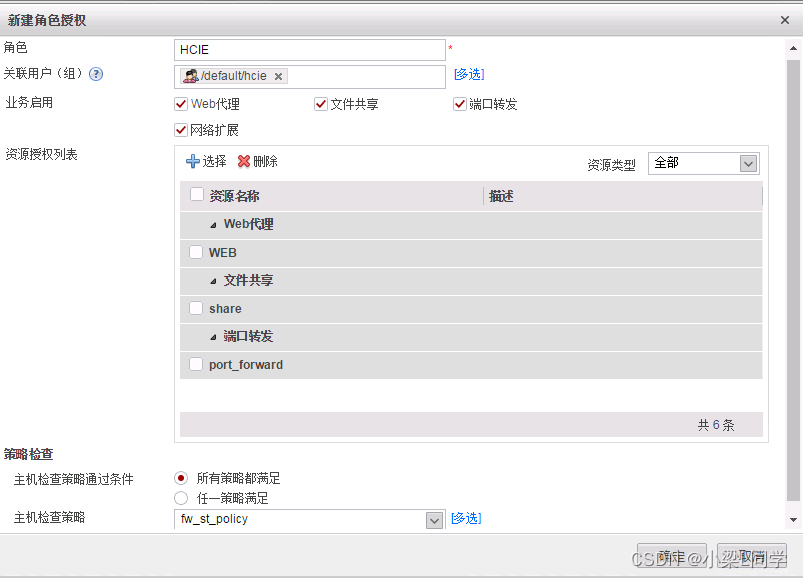Check the port_forward resource checkbox
The width and height of the screenshot is (803, 578).
coord(196,364)
